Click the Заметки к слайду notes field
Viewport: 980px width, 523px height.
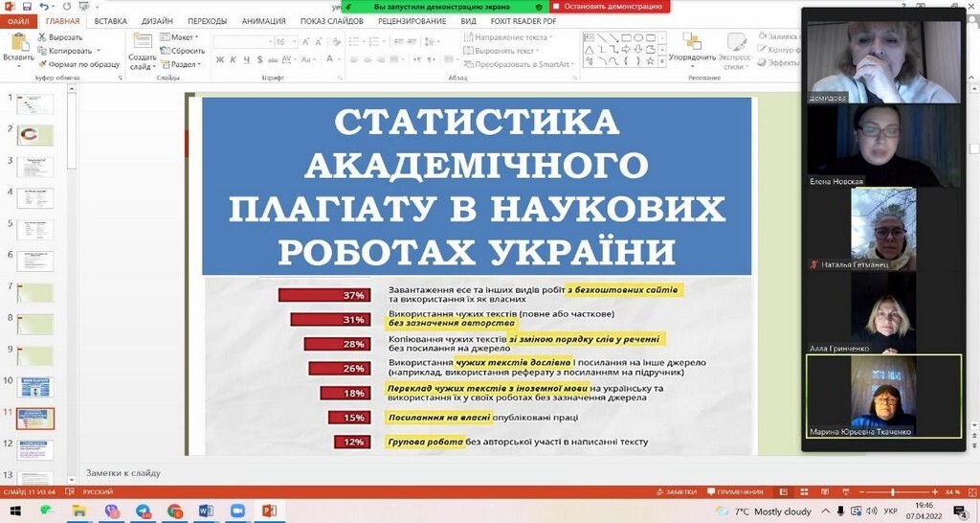[x=123, y=473]
